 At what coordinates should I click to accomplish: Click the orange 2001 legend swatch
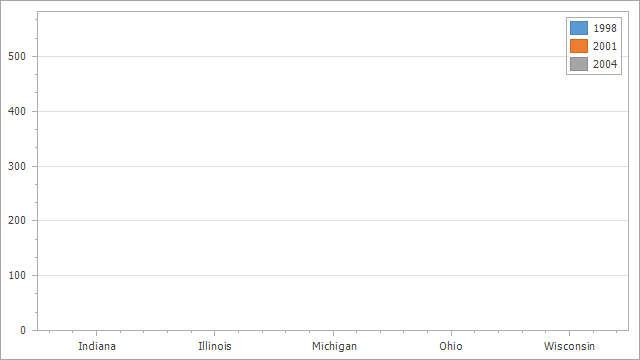(x=579, y=46)
